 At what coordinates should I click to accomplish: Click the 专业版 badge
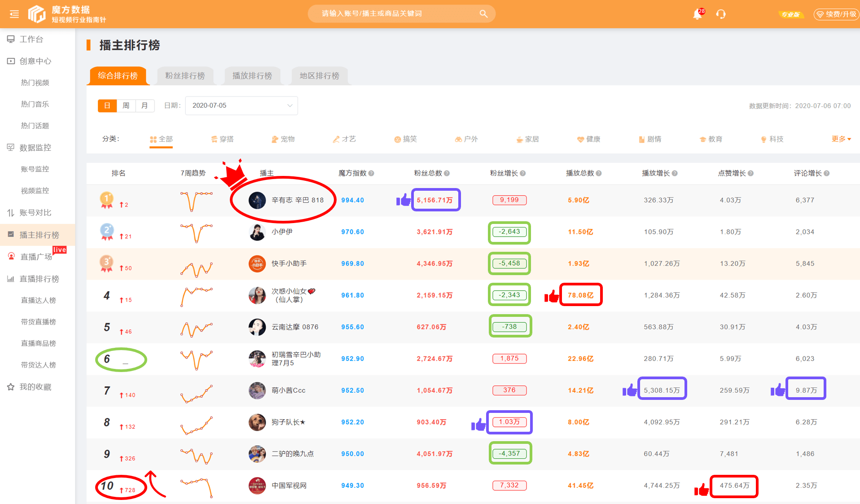(x=790, y=14)
